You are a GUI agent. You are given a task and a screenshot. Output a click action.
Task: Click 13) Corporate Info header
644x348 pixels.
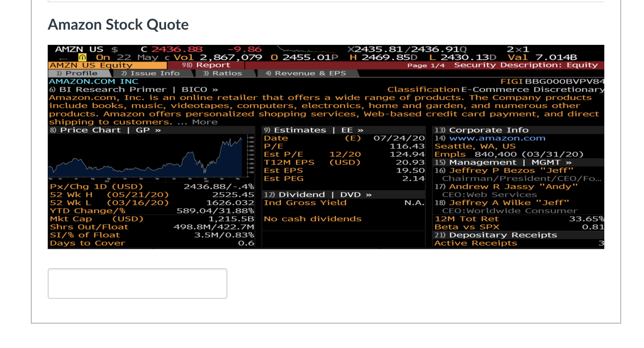click(482, 130)
